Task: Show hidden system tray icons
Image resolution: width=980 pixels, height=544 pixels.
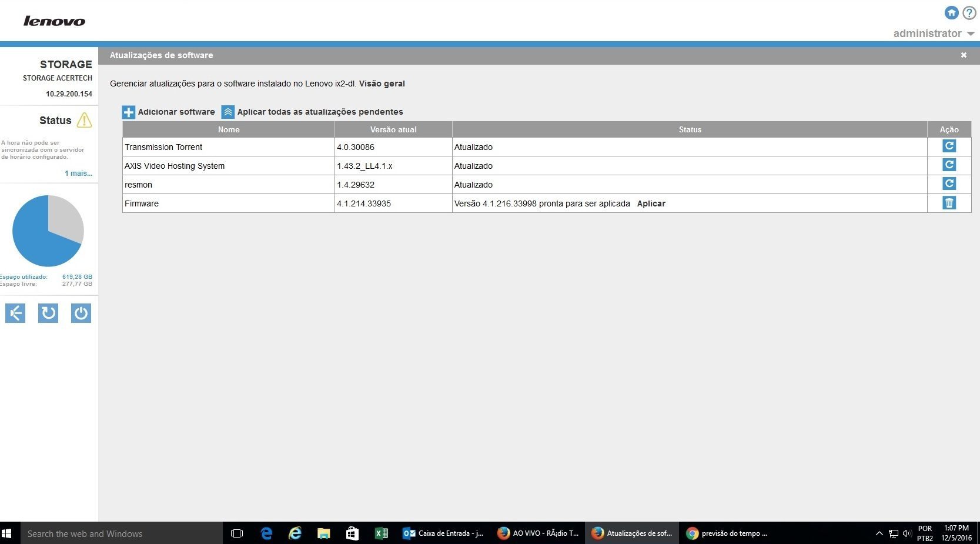Action: [x=879, y=533]
